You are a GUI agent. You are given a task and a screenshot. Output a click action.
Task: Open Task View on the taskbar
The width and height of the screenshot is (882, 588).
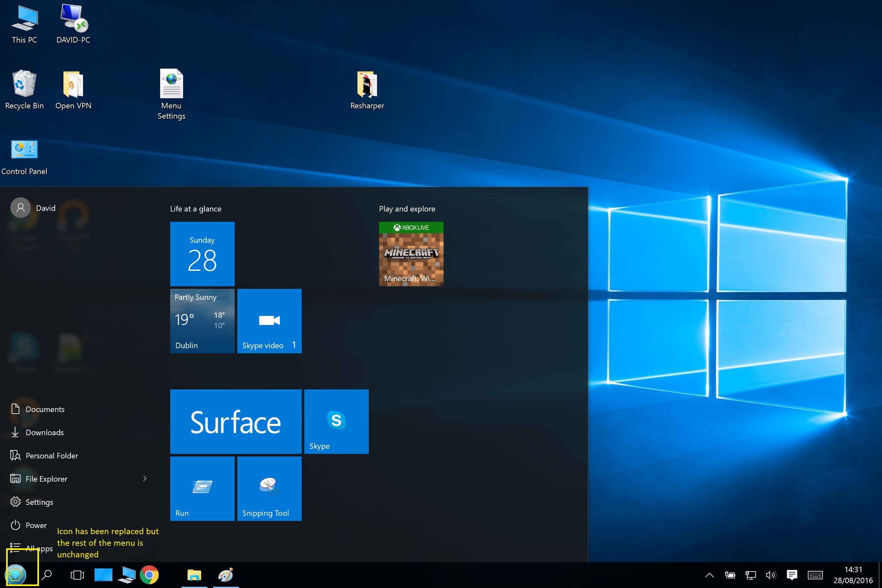[x=77, y=575]
